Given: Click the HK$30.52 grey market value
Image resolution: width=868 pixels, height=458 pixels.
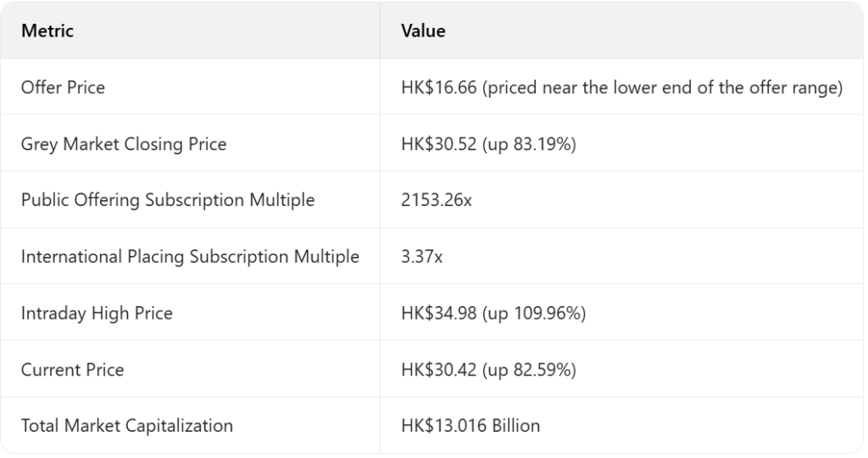Looking at the screenshot, I should (439, 144).
